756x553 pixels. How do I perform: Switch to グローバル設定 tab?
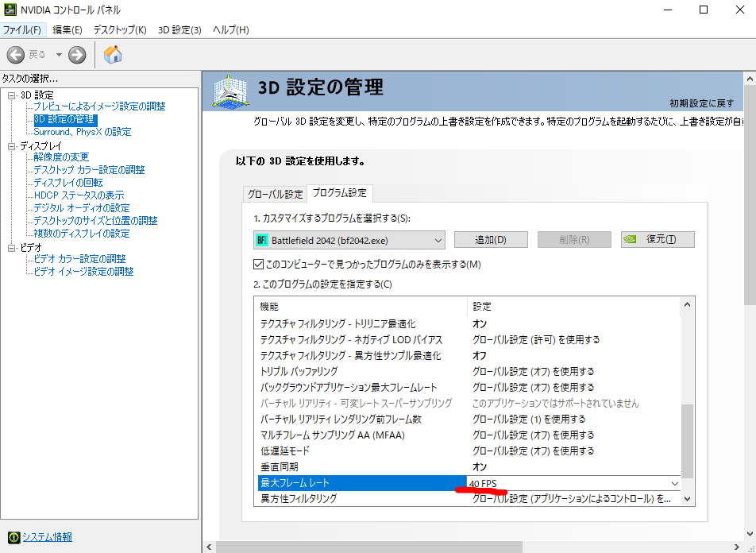click(276, 194)
